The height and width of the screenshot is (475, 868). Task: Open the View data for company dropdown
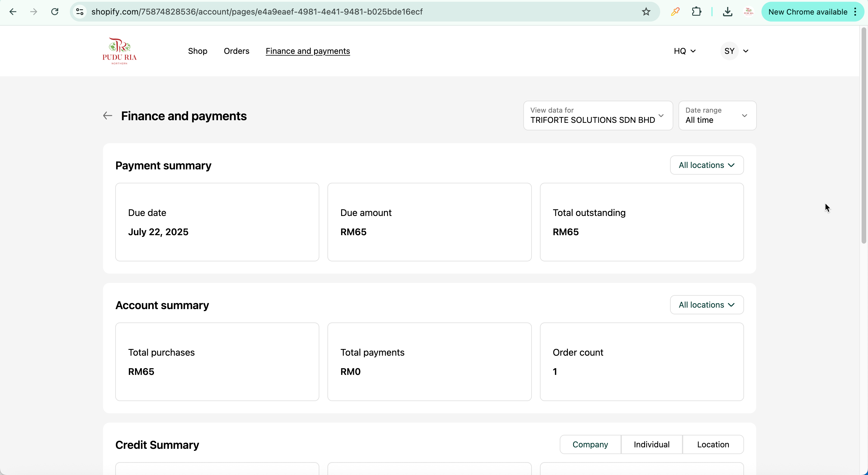click(598, 116)
